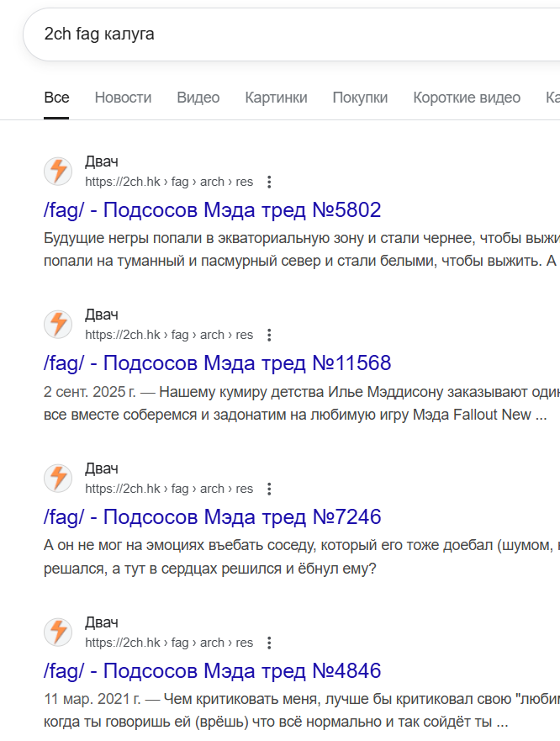Click the snippet date '11 мар. 2021 г.'
This screenshot has height=741, width=560.
92,699
